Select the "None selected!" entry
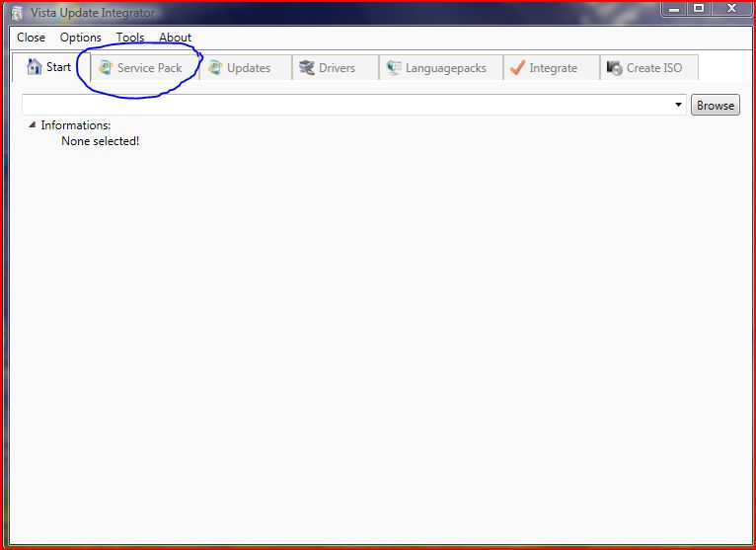This screenshot has width=756, height=550. point(100,141)
